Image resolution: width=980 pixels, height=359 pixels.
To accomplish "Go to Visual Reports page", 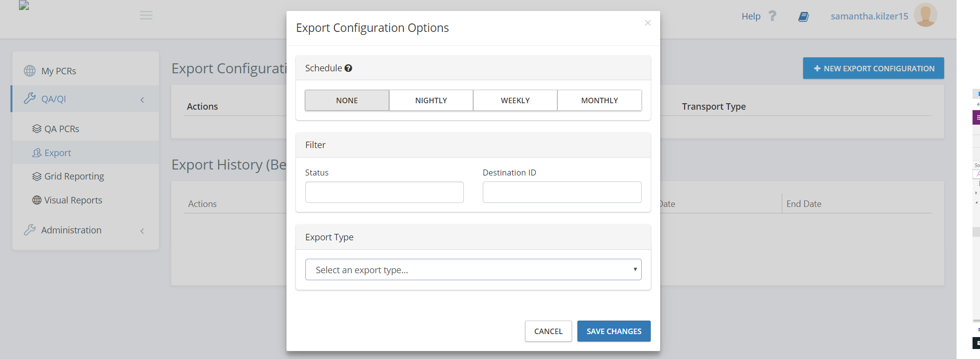I will pyautogui.click(x=73, y=200).
